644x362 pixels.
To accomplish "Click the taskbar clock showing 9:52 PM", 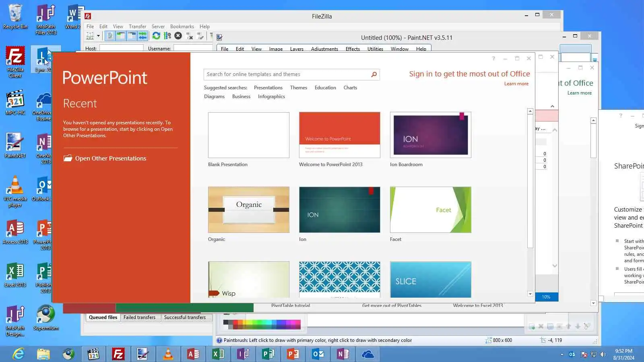I will click(x=624, y=354).
